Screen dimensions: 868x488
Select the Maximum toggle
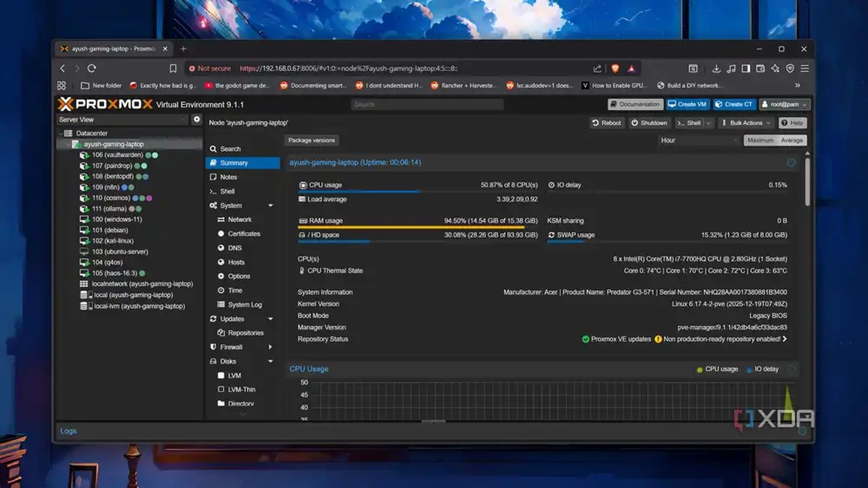tap(760, 140)
